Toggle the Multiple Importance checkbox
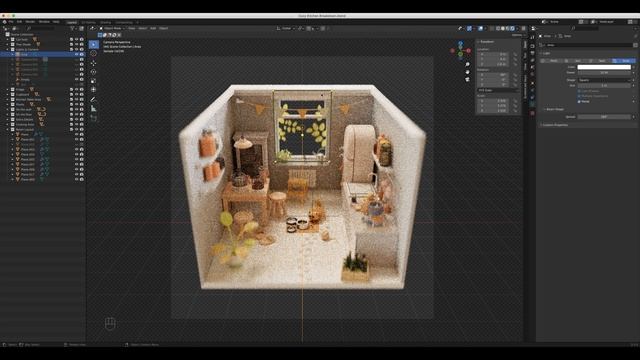 [579, 96]
